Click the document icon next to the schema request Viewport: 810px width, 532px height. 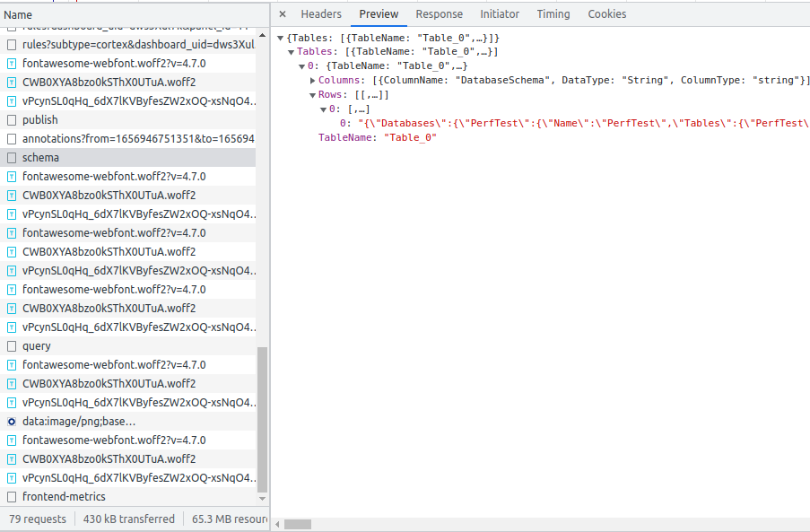click(x=11, y=157)
